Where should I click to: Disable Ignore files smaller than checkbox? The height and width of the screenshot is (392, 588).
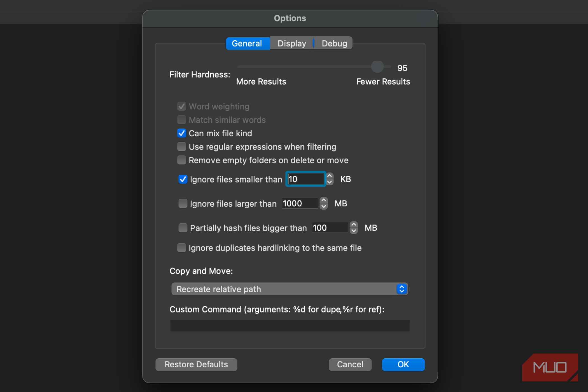click(x=183, y=179)
